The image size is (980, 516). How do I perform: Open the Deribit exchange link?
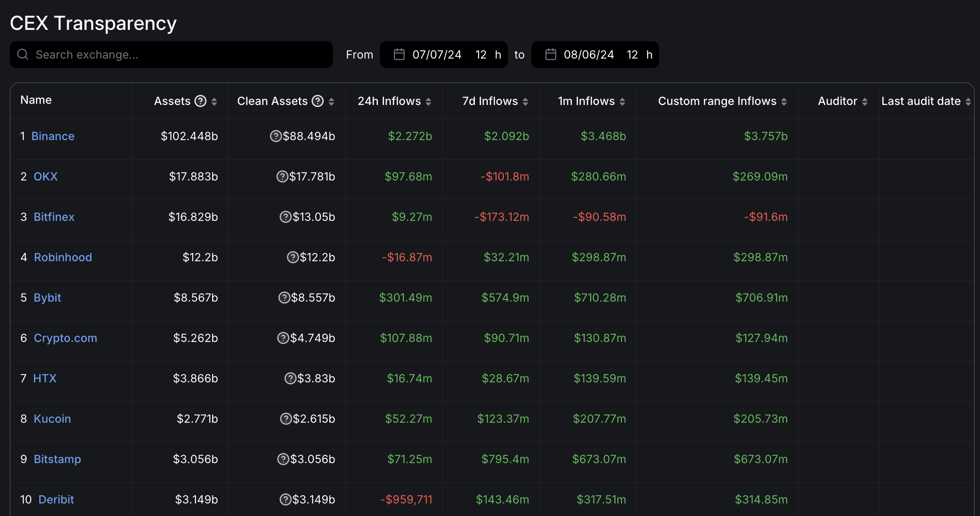56,499
